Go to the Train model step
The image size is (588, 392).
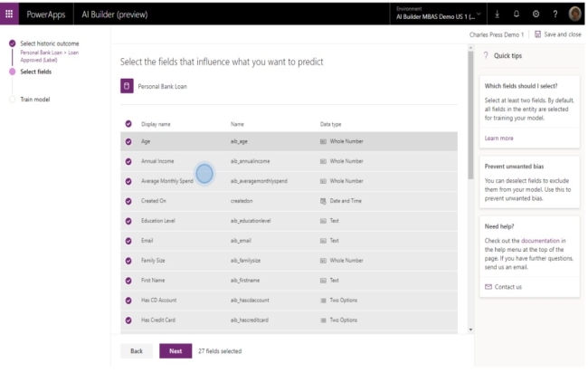click(35, 100)
